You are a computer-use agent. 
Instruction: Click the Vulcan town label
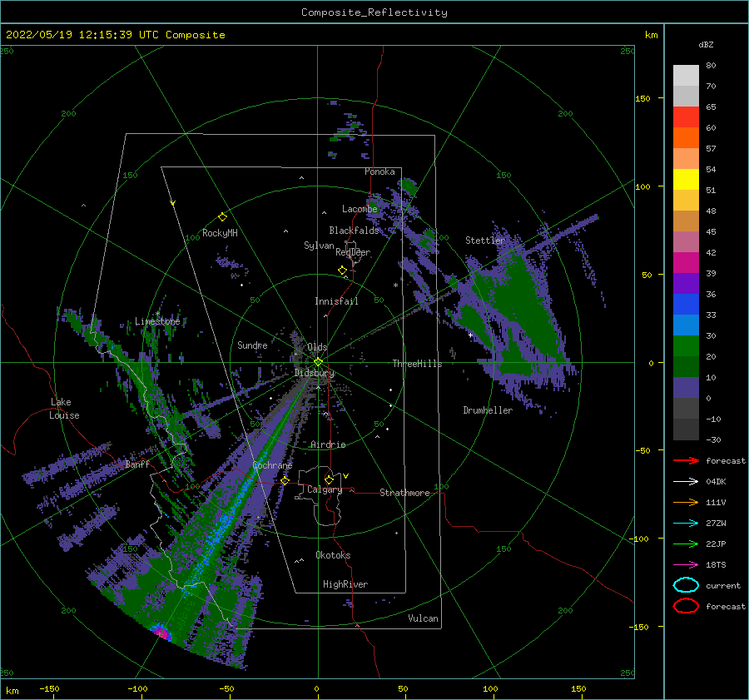423,618
